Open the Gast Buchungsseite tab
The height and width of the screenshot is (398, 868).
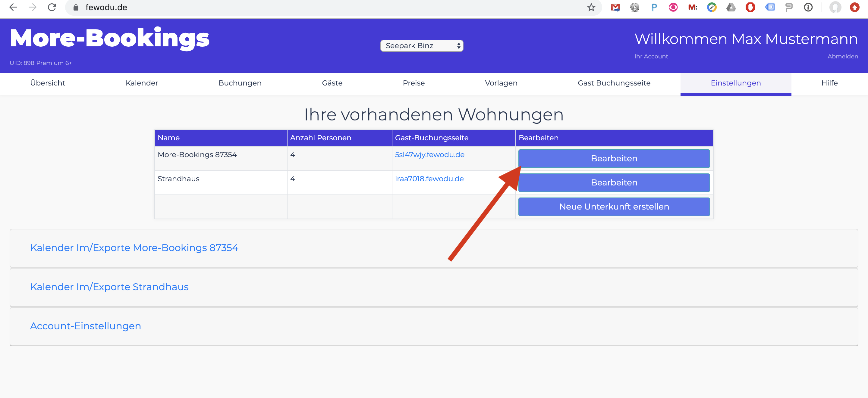[614, 83]
